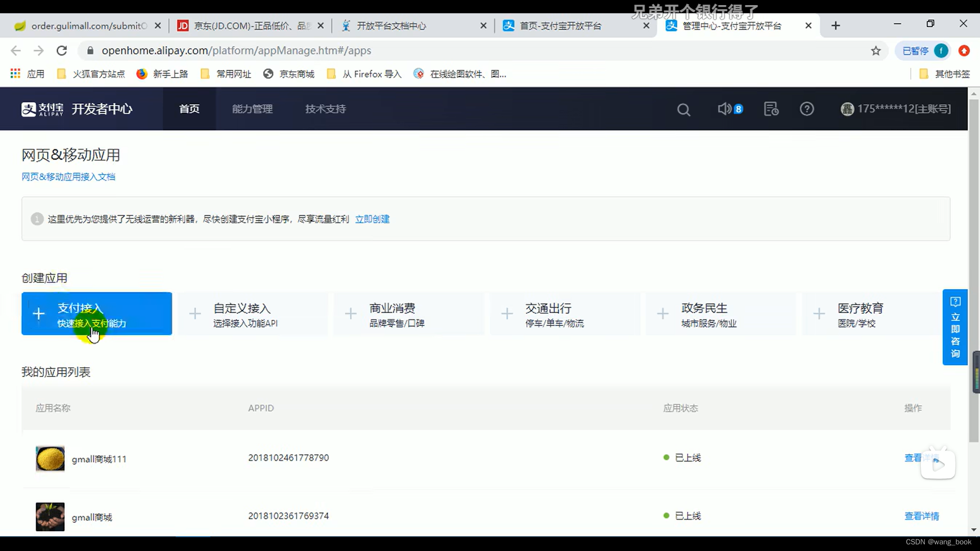
Task: Open 立即咨询 side widget
Action: [955, 328]
